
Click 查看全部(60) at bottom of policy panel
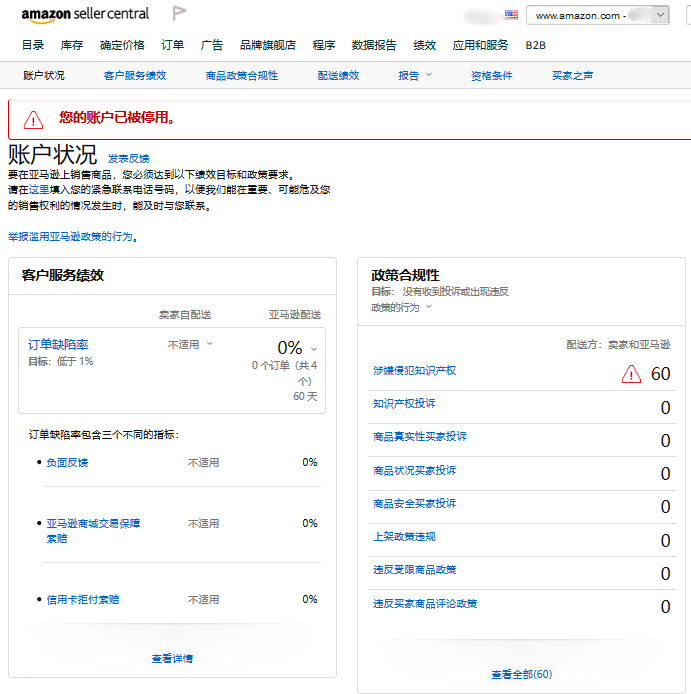click(521, 674)
